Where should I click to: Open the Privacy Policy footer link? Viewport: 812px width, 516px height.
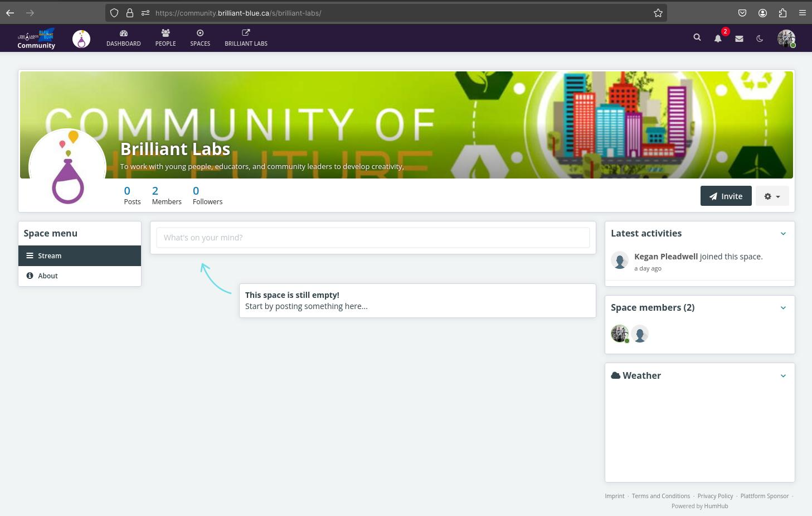[715, 496]
